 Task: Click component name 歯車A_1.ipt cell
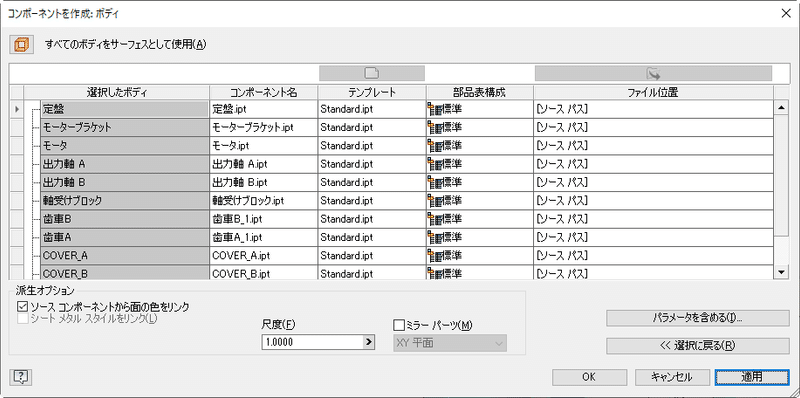[x=264, y=238]
